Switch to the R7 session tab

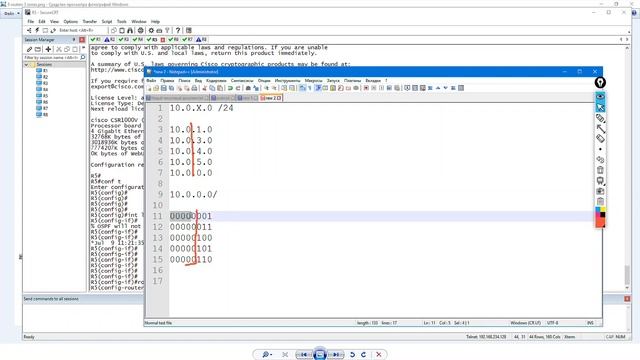[x=187, y=40]
